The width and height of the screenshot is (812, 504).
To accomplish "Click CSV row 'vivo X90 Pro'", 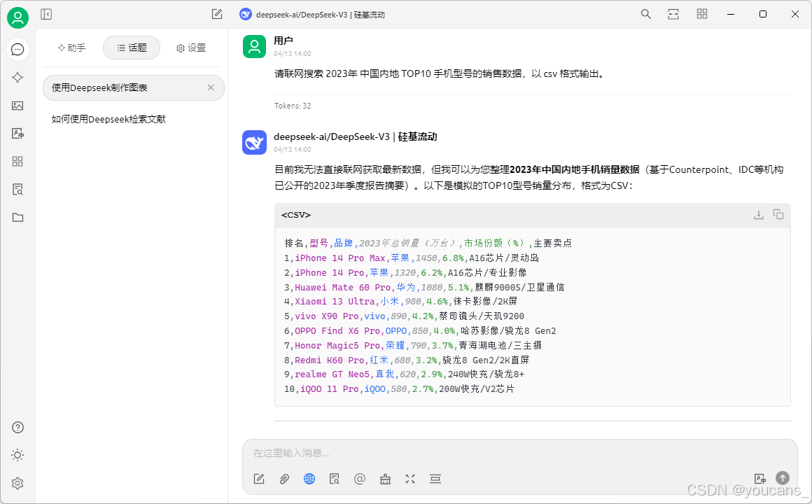I will tap(404, 316).
